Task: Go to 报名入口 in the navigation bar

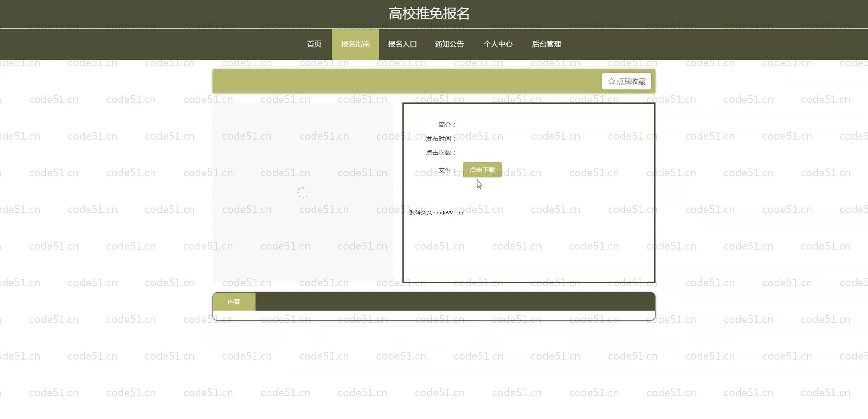Action: (x=402, y=44)
